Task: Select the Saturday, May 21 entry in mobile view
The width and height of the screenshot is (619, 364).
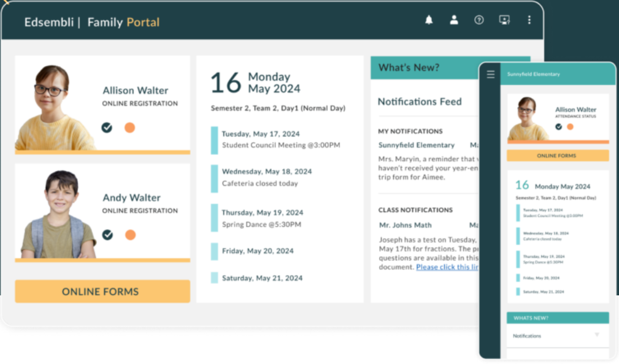Action: click(544, 292)
